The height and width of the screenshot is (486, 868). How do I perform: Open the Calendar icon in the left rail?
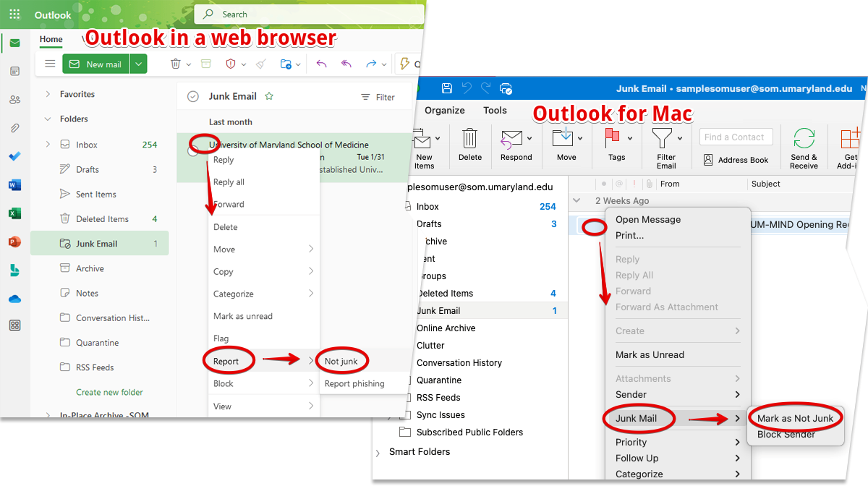click(14, 71)
